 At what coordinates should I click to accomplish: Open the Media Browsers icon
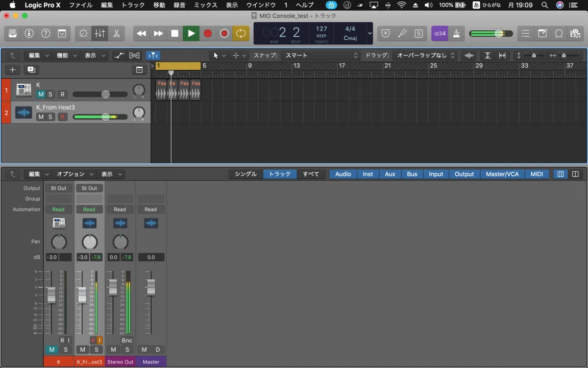tap(575, 33)
